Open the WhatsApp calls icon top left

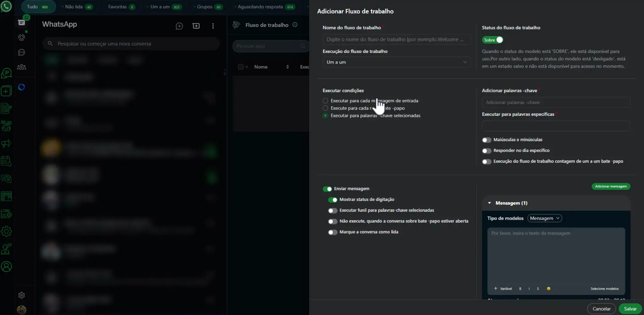pos(7,7)
